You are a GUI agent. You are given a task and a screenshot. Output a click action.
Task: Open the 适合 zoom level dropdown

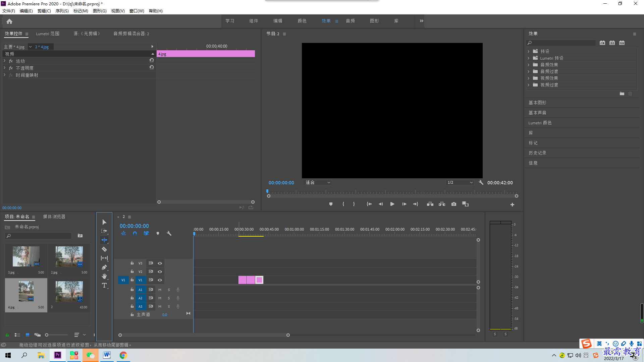coord(317,183)
